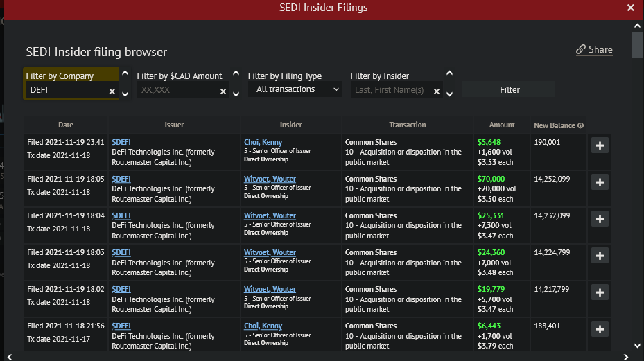Image resolution: width=644 pixels, height=361 pixels.
Task: Expand the $19,779 filing plus button
Action: coord(600,292)
